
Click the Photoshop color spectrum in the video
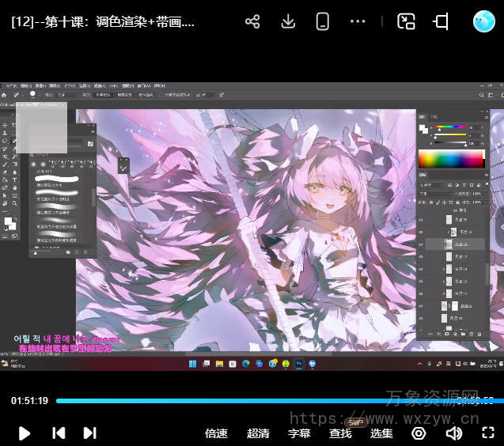451,158
